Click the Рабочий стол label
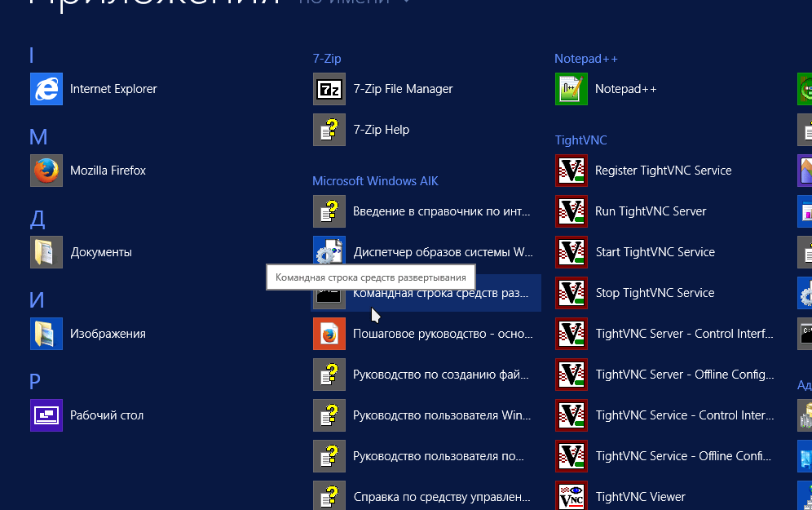This screenshot has width=812, height=510. point(107,415)
